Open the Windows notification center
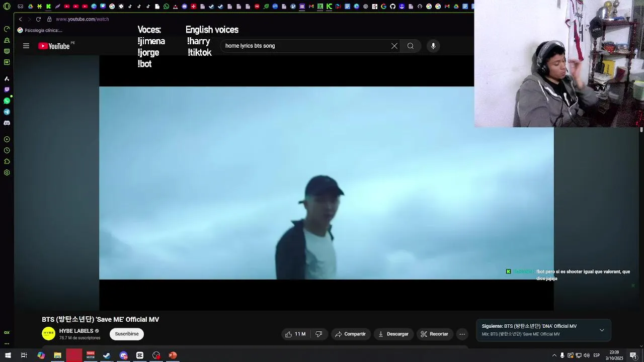This screenshot has width=644, height=362. (633, 355)
